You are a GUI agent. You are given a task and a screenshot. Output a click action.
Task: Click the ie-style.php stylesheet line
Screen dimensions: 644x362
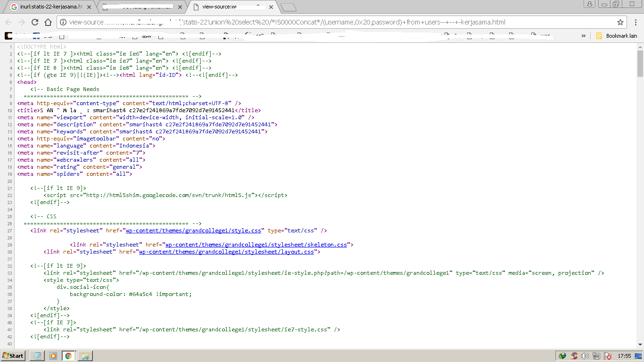[x=324, y=273]
